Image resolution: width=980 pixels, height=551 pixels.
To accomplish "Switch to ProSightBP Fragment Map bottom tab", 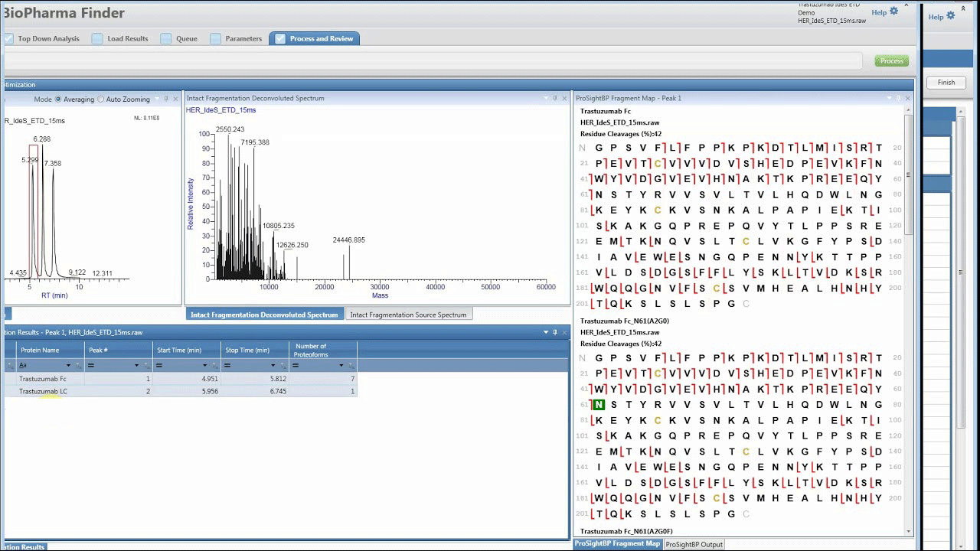I will (x=617, y=544).
